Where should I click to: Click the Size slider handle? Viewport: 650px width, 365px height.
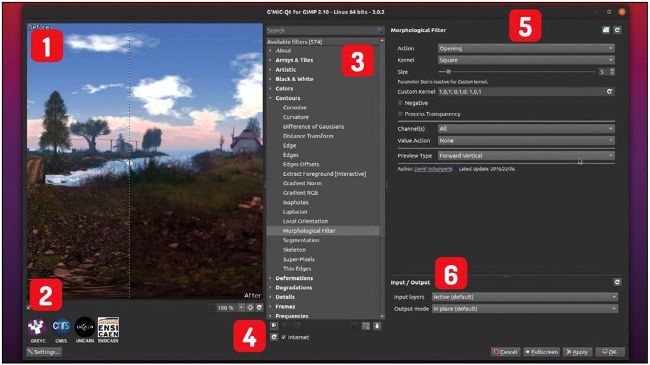coord(448,72)
